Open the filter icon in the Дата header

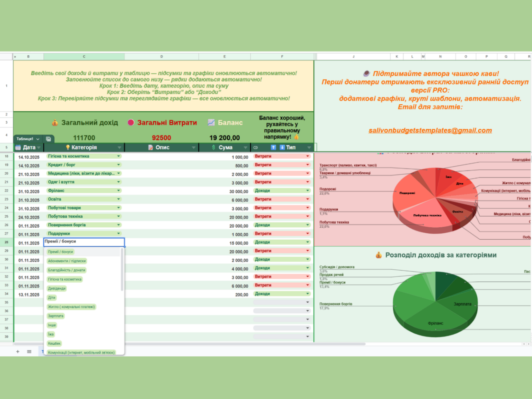coord(39,148)
